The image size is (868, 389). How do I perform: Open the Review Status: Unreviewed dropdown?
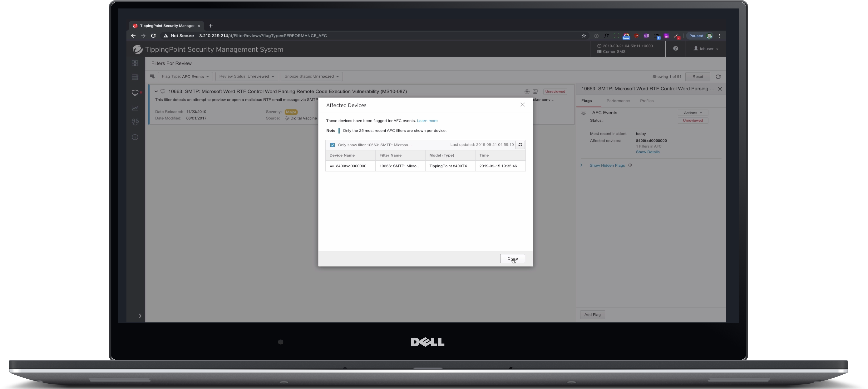(247, 76)
